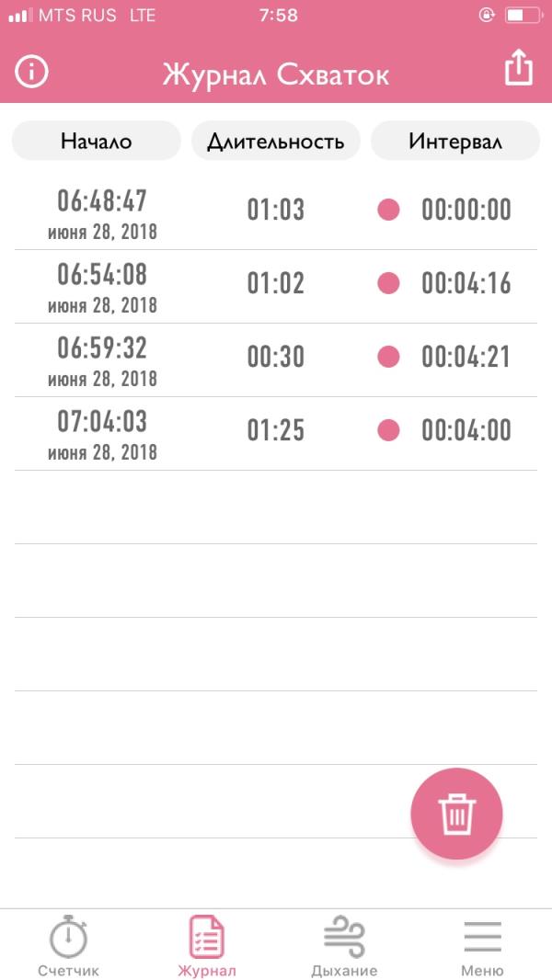The height and width of the screenshot is (980, 552).
Task: Tap the pink trash delete button
Action: pyautogui.click(x=457, y=814)
